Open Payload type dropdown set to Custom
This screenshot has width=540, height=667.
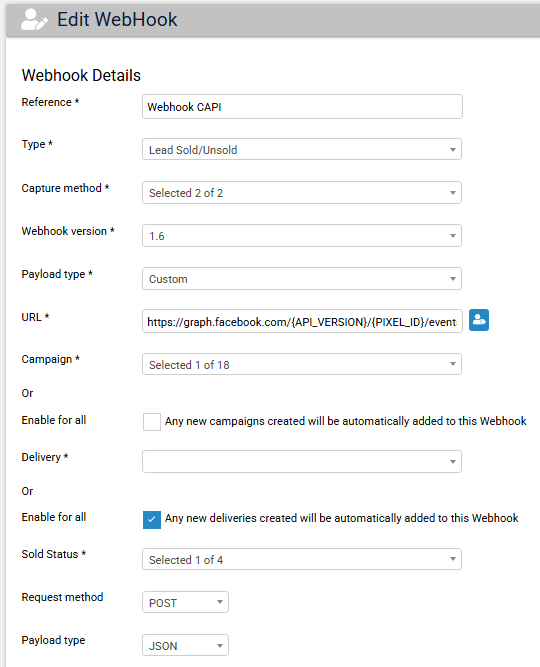pos(302,279)
